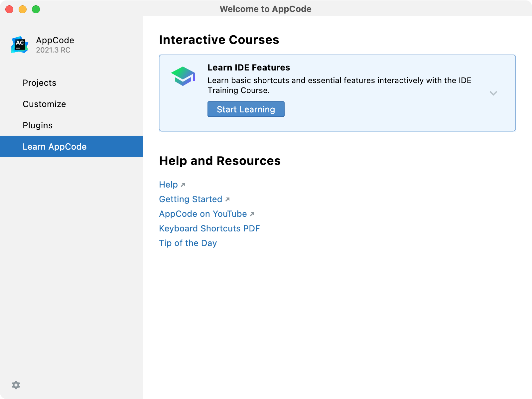Show the Tip of the Day
Image resolution: width=532 pixels, height=399 pixels.
(188, 243)
